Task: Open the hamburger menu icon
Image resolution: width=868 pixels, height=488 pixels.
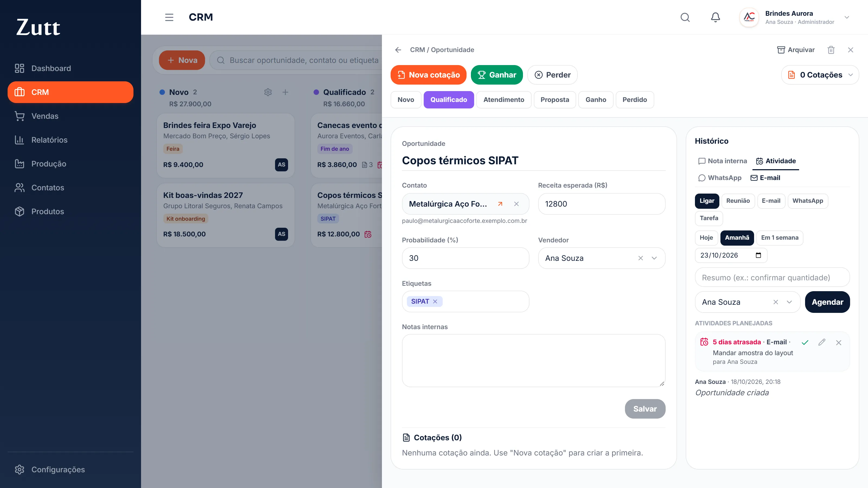Action: (169, 17)
